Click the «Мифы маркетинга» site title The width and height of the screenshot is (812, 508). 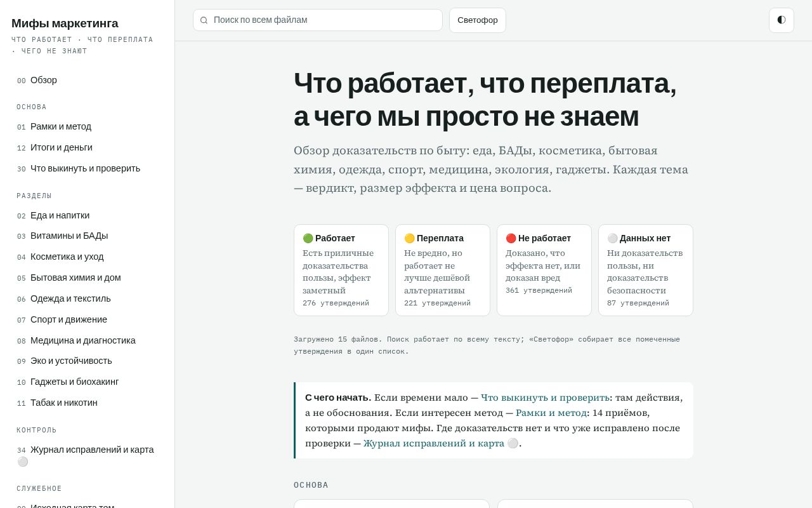point(65,23)
